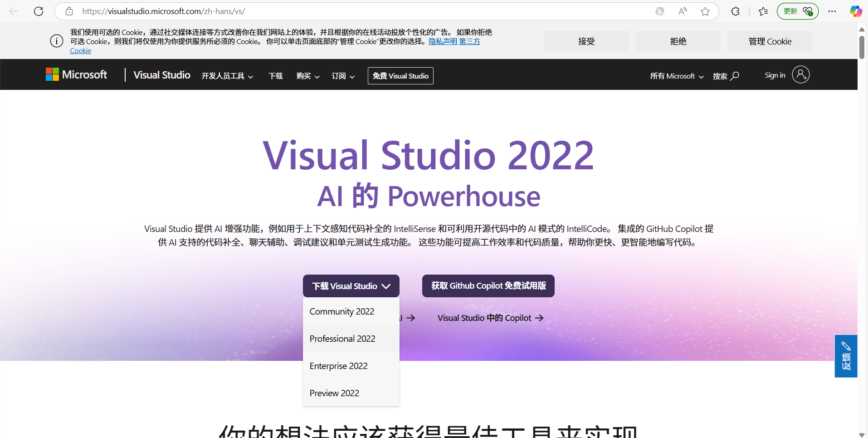Open the 隐私声明 link
Screen dimensions: 868x438
(443, 41)
